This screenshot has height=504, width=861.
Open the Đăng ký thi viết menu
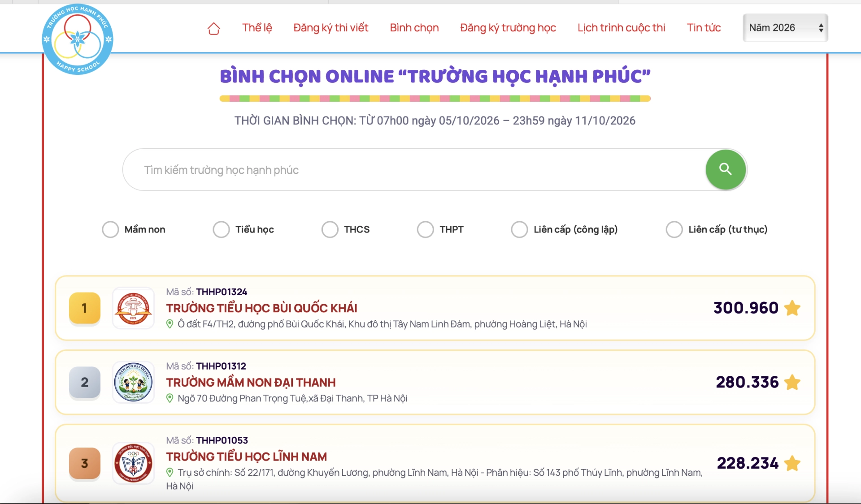click(330, 28)
